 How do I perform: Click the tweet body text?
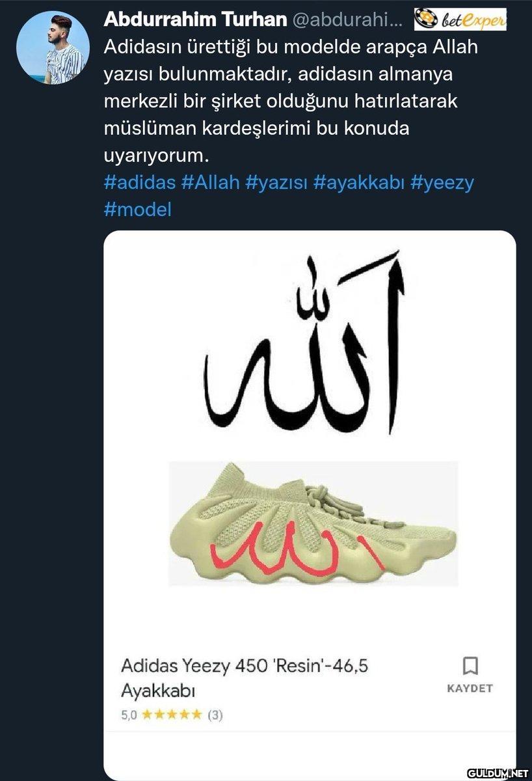coord(286,102)
